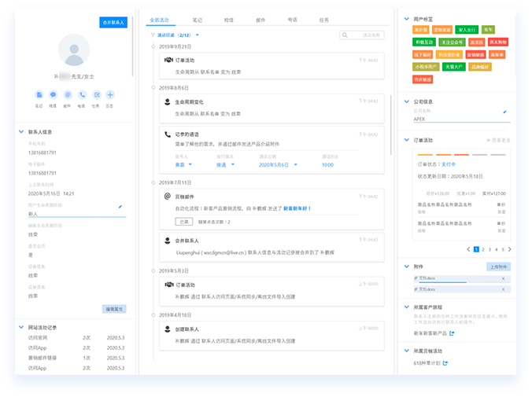Click the 上传附件 upload button

tap(498, 267)
